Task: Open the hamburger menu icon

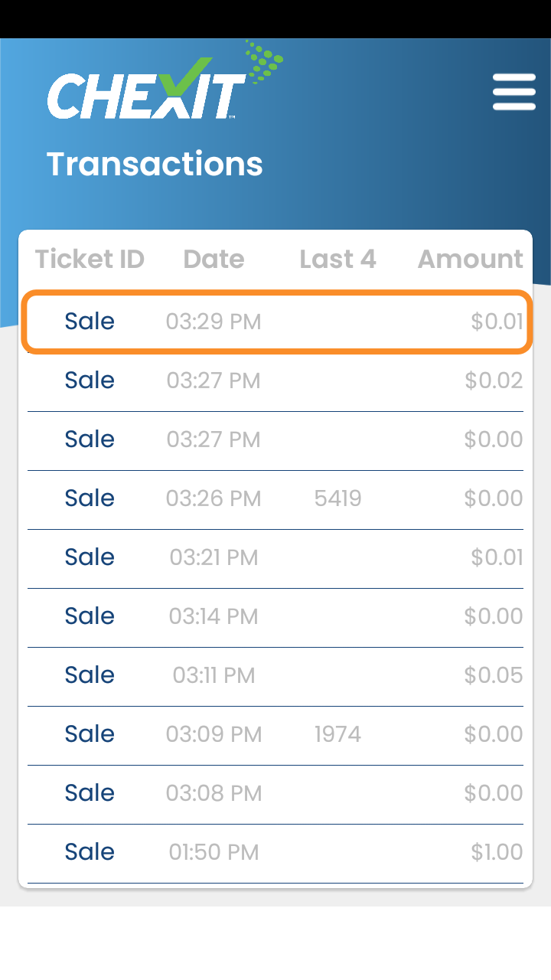Action: click(514, 92)
